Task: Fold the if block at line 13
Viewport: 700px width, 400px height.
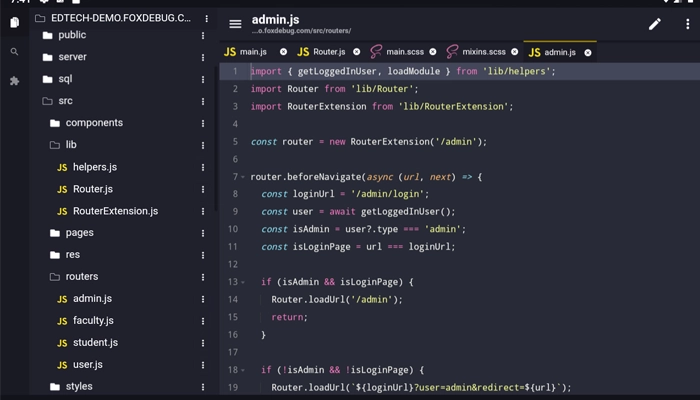Action: click(x=243, y=282)
